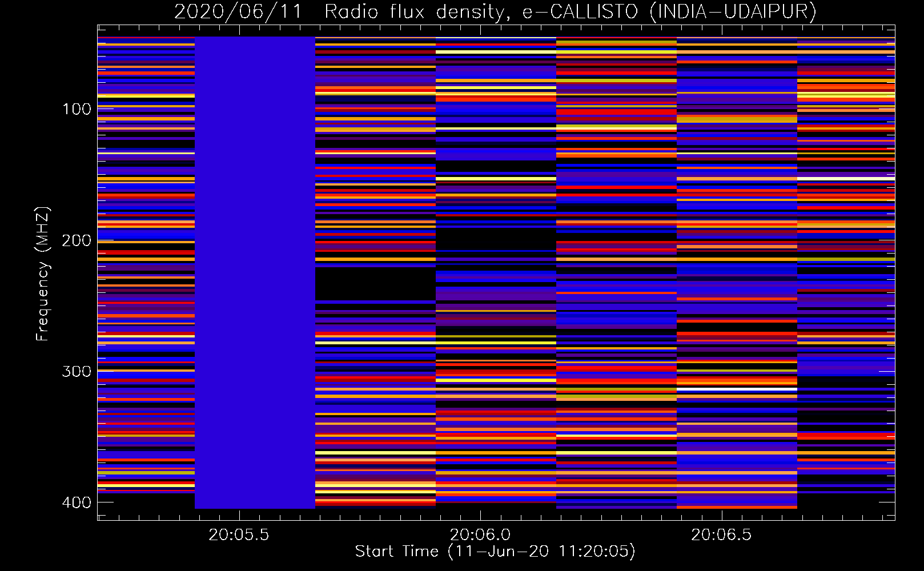Click the 20:06.5 time tick label
Image resolution: width=924 pixels, height=571 pixels.
[722, 535]
